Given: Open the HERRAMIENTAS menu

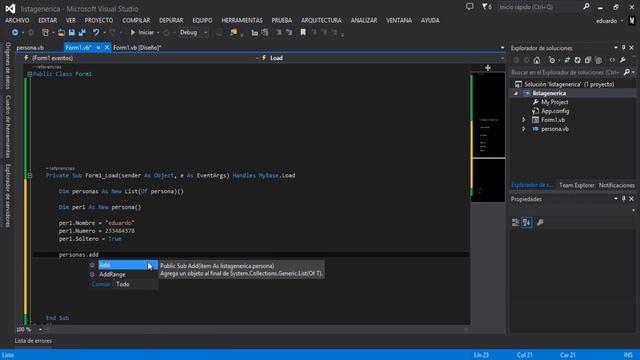Looking at the screenshot, I should click(x=242, y=20).
